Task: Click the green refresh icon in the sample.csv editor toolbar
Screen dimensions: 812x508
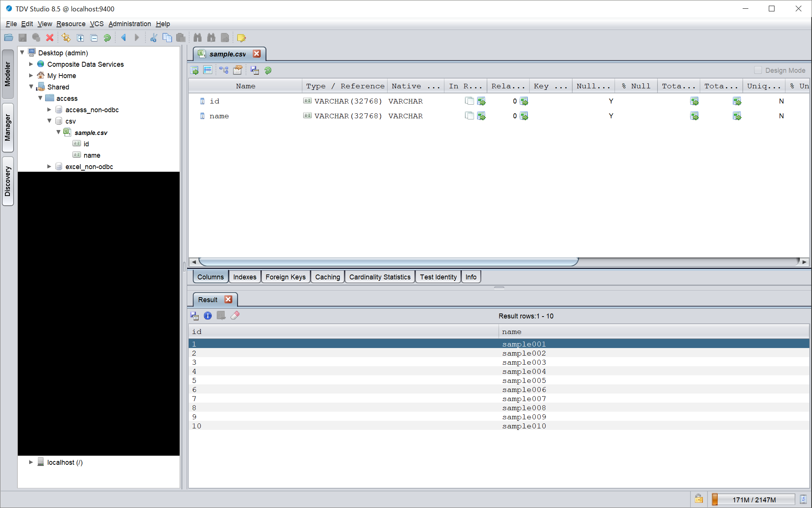Action: 268,70
